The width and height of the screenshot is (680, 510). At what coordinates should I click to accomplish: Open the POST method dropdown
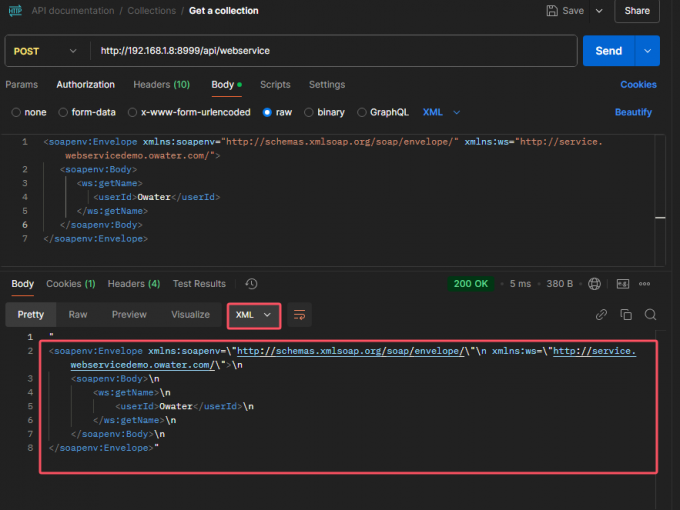tap(45, 51)
